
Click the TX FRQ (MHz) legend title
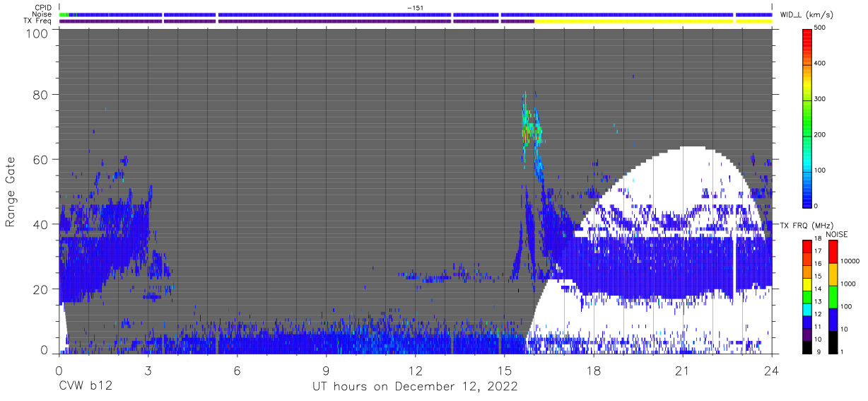(x=805, y=226)
